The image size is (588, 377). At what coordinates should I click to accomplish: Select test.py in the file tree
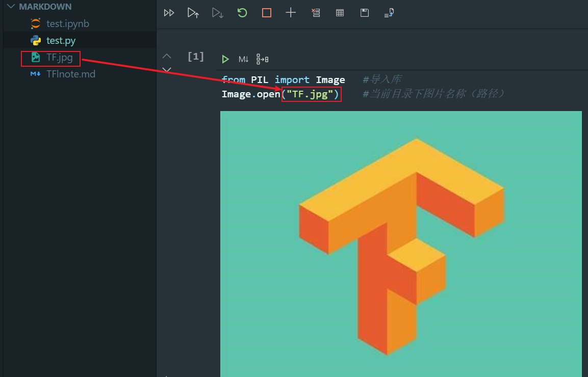[x=80, y=40]
